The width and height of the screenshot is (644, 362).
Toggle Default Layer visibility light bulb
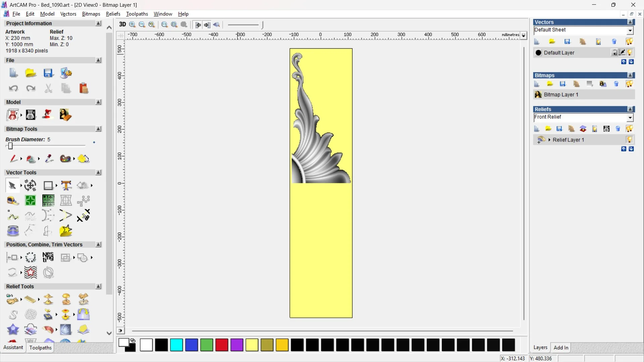(630, 53)
